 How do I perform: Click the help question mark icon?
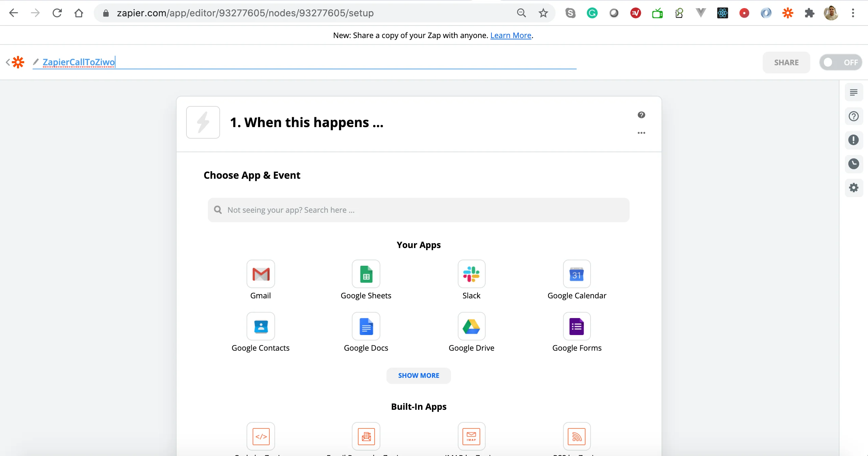pos(641,115)
